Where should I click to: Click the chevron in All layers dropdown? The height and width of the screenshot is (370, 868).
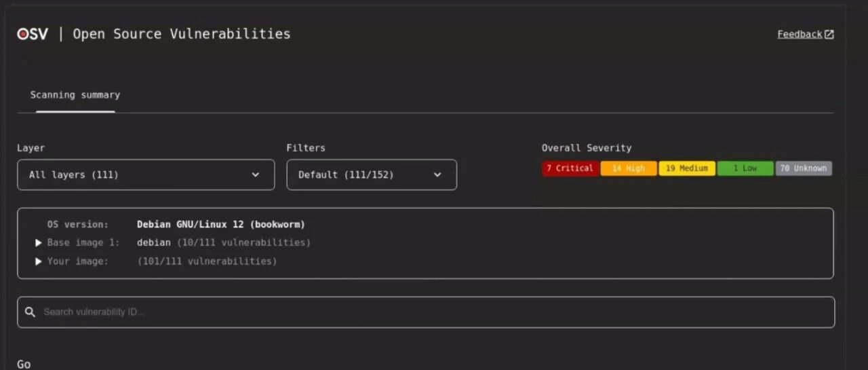256,174
